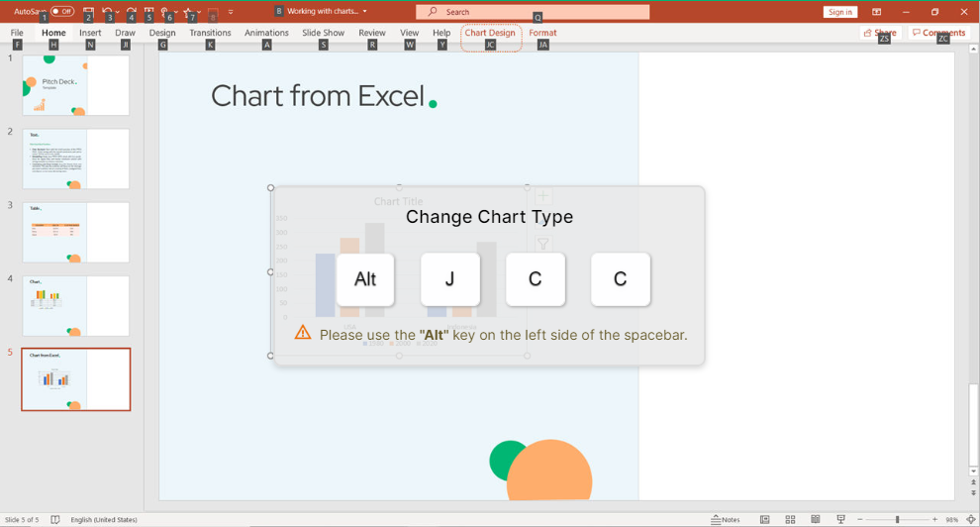Click the Undo arrow icon
Viewport: 980px width, 527px height.
[107, 11]
